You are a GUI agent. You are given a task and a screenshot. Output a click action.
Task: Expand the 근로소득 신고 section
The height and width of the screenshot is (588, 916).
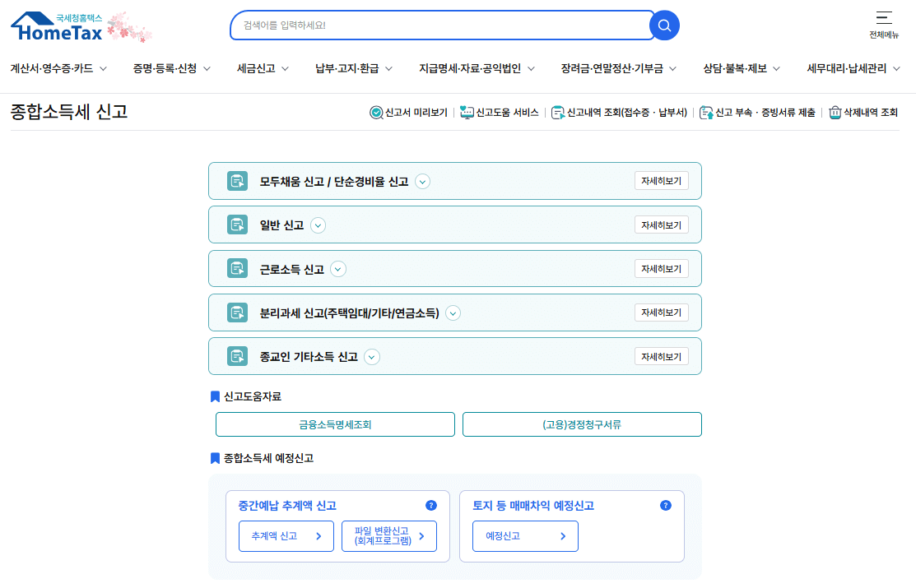[x=338, y=269]
